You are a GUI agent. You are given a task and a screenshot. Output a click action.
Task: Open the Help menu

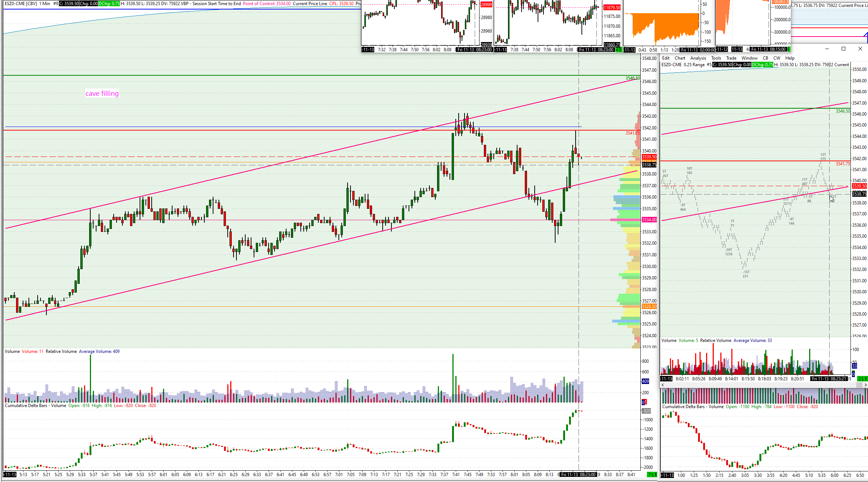[x=790, y=58]
